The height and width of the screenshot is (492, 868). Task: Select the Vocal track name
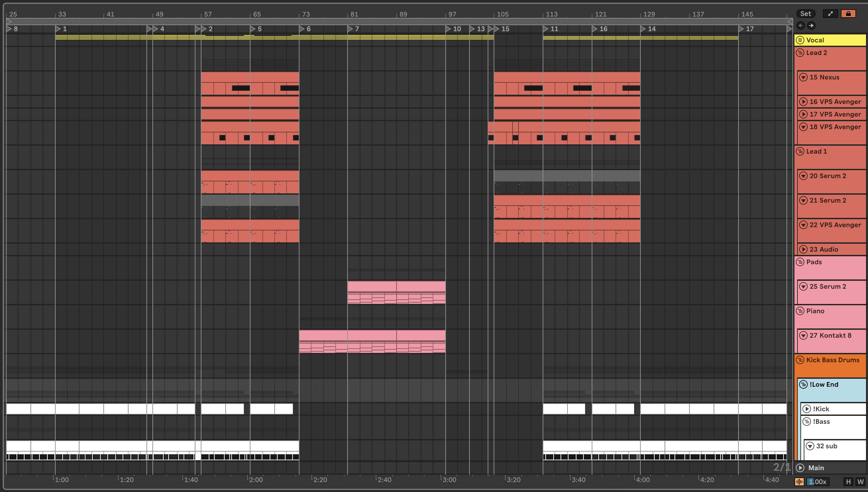pyautogui.click(x=815, y=40)
